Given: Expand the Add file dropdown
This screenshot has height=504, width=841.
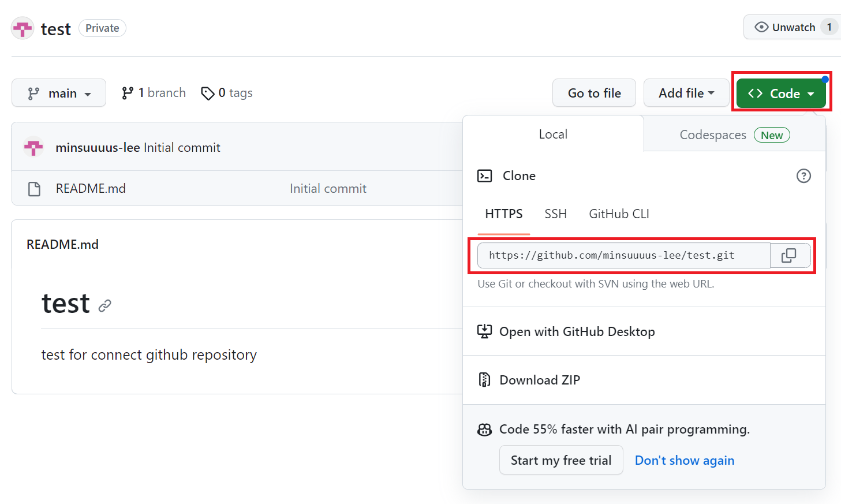Looking at the screenshot, I should [686, 93].
